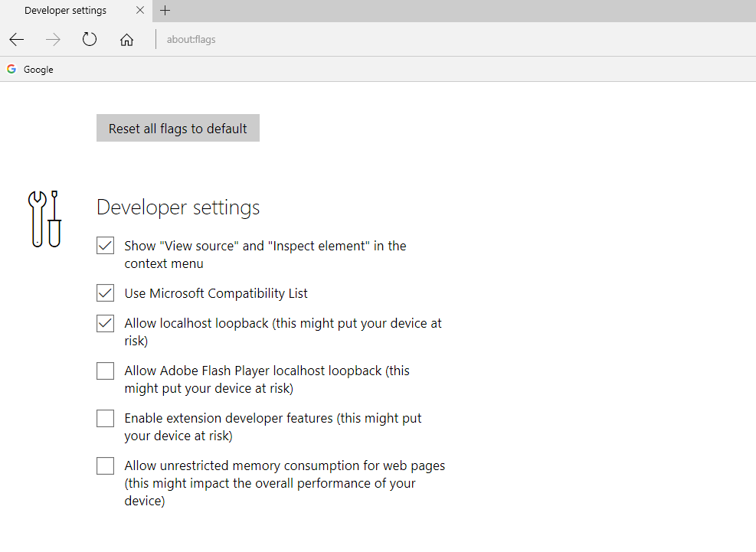Disable Allow localhost loopback checkbox
The height and width of the screenshot is (552, 756).
click(x=105, y=324)
